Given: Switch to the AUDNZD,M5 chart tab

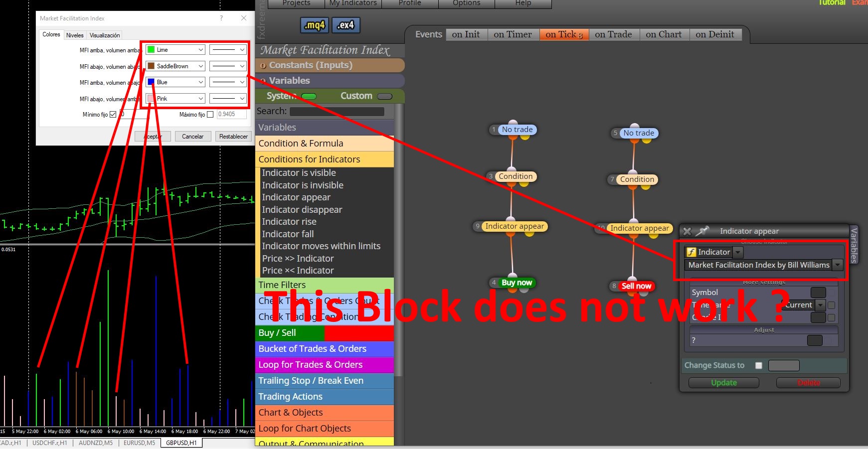Looking at the screenshot, I should click(x=96, y=443).
